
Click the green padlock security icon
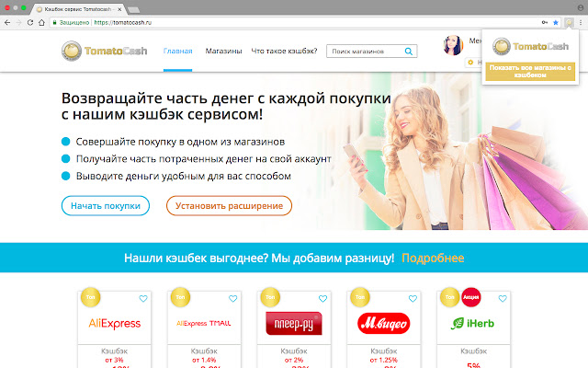click(55, 22)
